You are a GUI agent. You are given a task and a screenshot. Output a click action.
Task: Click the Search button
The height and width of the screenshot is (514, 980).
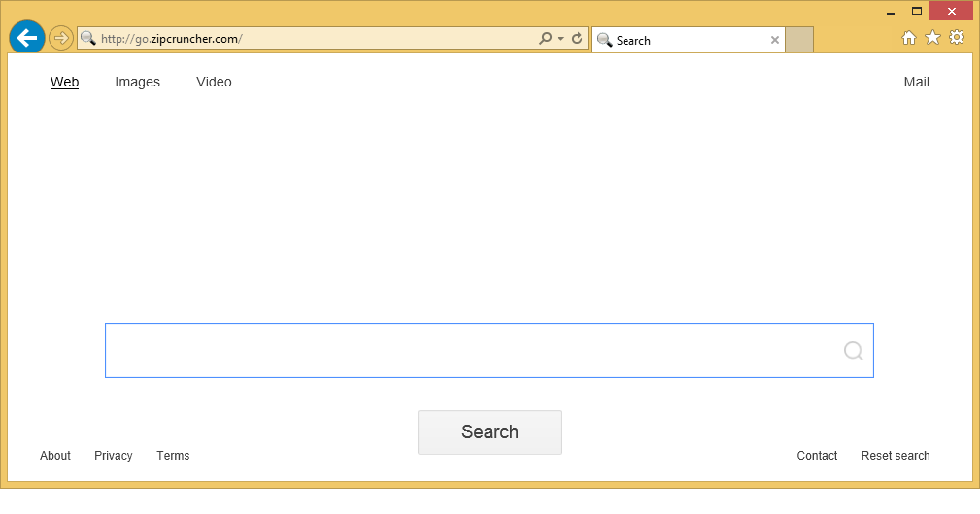(x=490, y=432)
